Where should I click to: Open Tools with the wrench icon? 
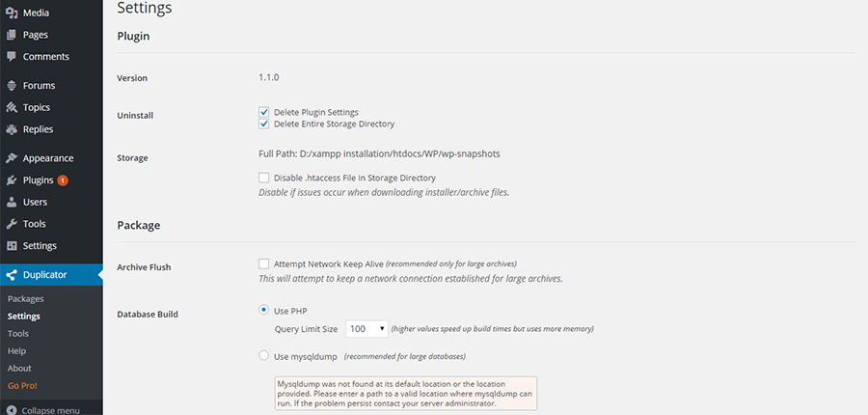click(11, 224)
